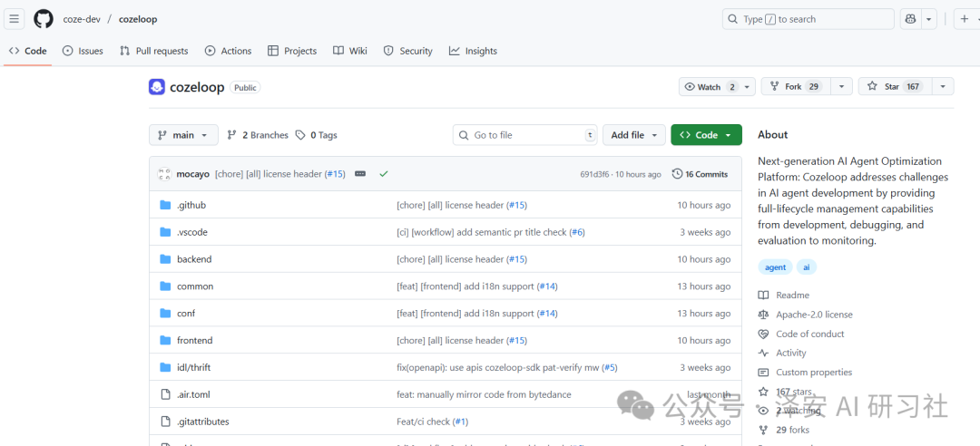The width and height of the screenshot is (980, 446).
Task: Expand the Copilot dropdown arrow
Action: [929, 19]
